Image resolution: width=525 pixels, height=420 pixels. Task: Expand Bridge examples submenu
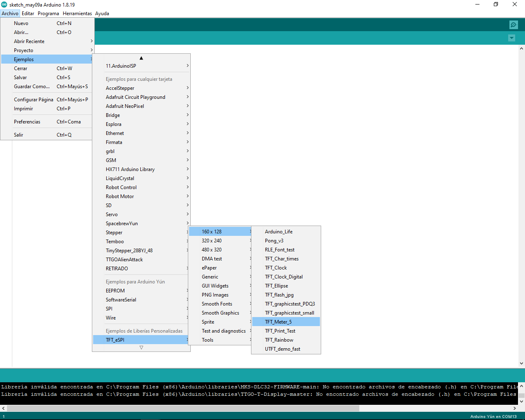pyautogui.click(x=142, y=115)
